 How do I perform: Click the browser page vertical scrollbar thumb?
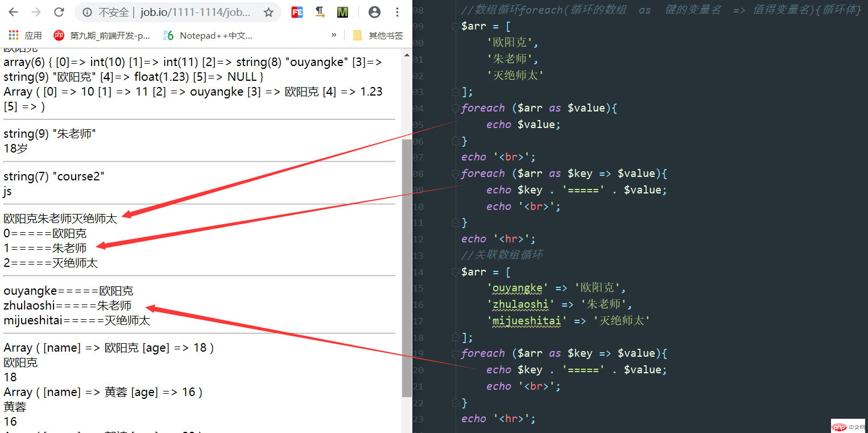(x=406, y=267)
